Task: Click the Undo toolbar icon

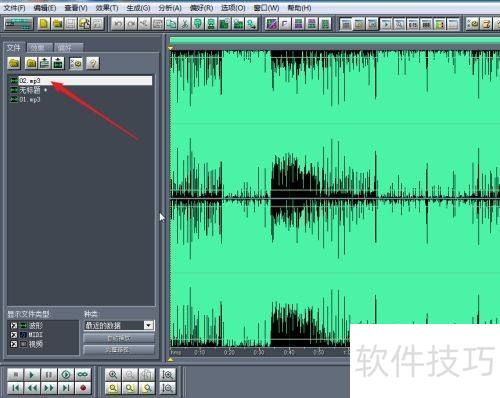Action: click(x=117, y=24)
